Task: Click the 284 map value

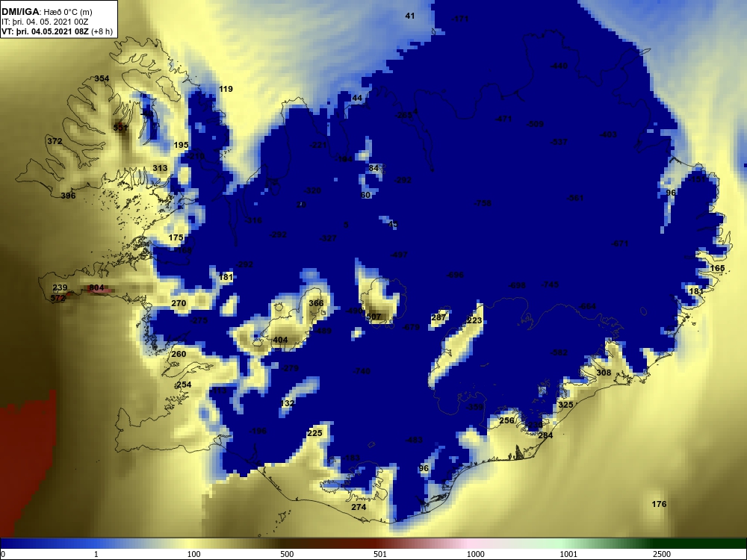Action: click(545, 435)
